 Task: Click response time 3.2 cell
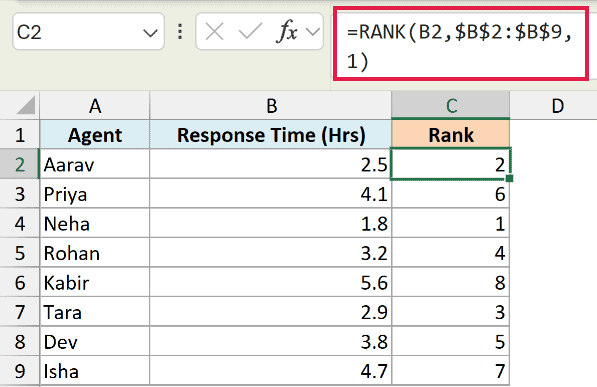tap(271, 253)
